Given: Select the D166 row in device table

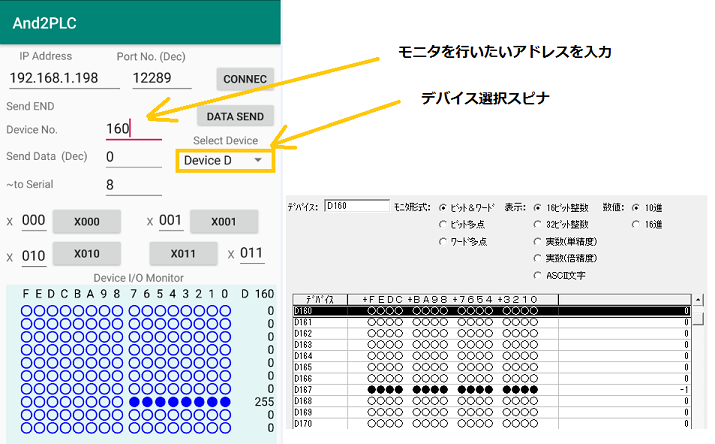Looking at the screenshot, I should [x=491, y=378].
